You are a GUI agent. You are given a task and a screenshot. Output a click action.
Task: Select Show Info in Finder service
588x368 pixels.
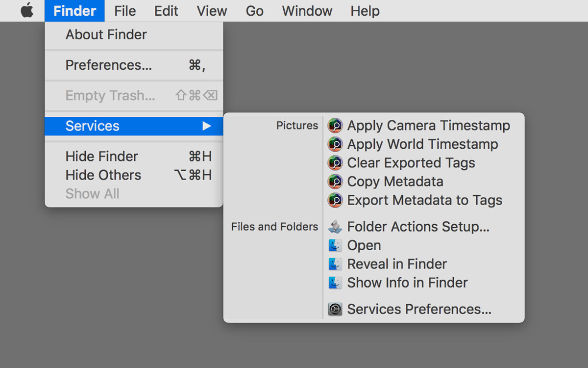coord(407,283)
